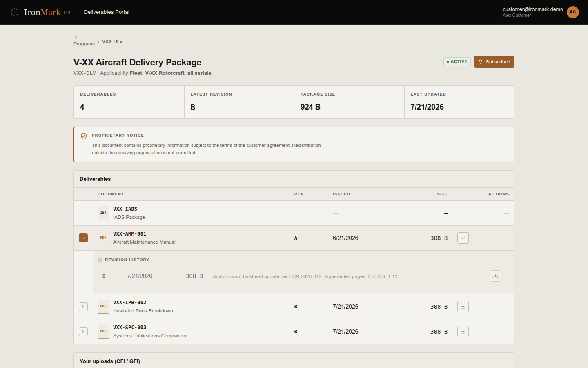Download VXX-IPB-002 Illustrated Parts Breakdown
Viewport: 588px width, 368px height.
(463, 307)
